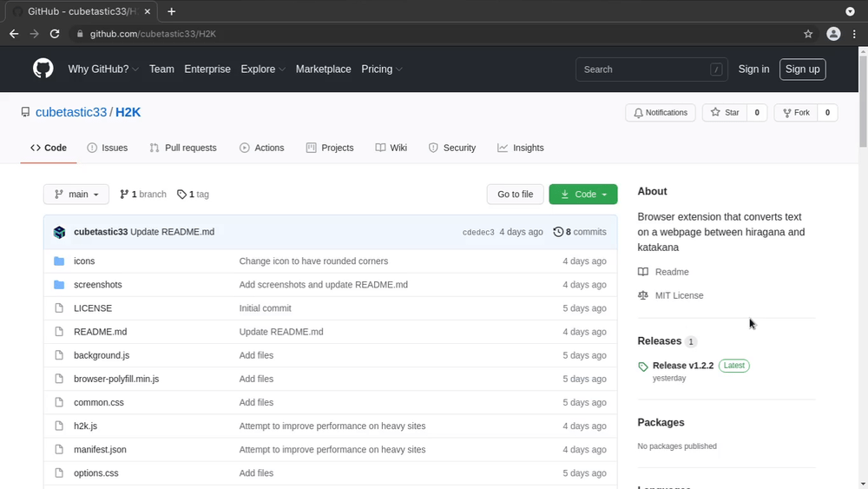Image resolution: width=868 pixels, height=489 pixels.
Task: Open the browser profile avatar icon
Action: [x=833, y=34]
